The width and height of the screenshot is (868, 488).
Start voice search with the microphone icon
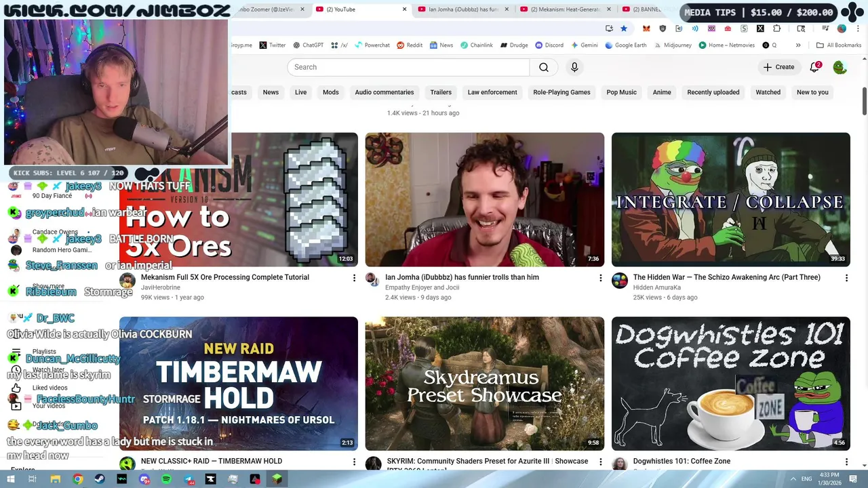click(x=574, y=67)
